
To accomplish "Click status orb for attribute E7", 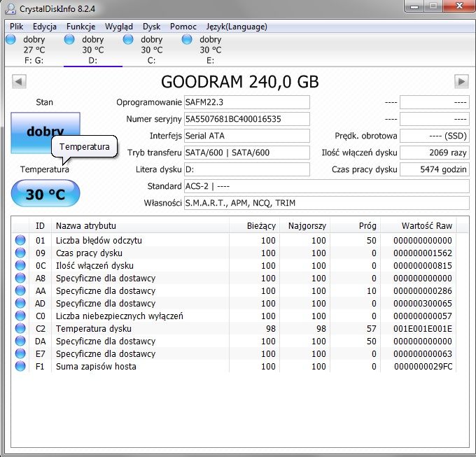I will [x=20, y=353].
